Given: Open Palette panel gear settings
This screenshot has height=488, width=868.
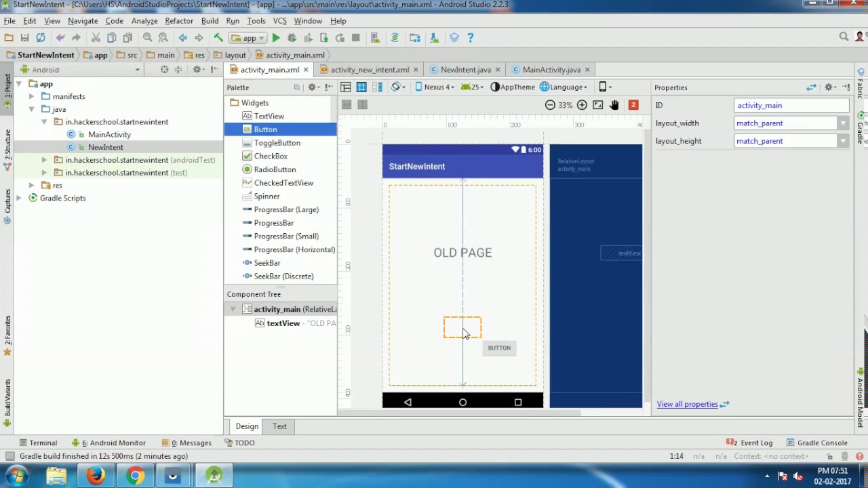Looking at the screenshot, I should coord(313,87).
